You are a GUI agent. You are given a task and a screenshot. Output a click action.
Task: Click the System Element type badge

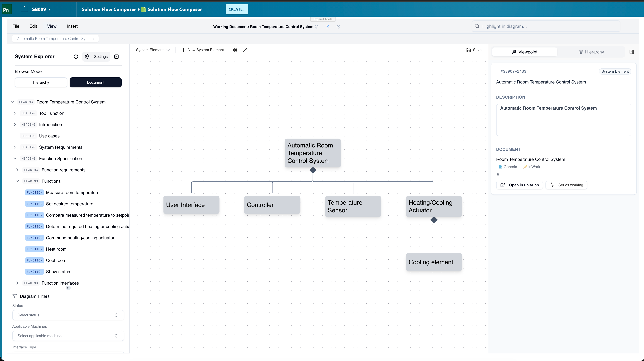[615, 71]
